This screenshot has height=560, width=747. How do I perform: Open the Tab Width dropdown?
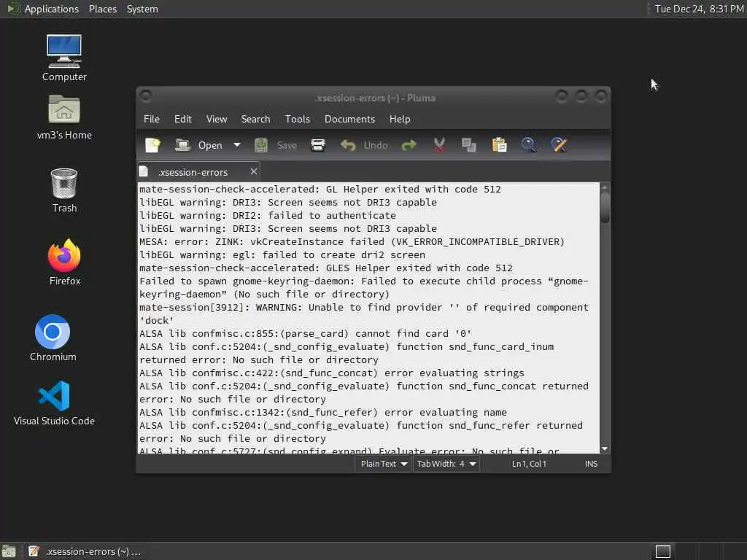point(446,464)
